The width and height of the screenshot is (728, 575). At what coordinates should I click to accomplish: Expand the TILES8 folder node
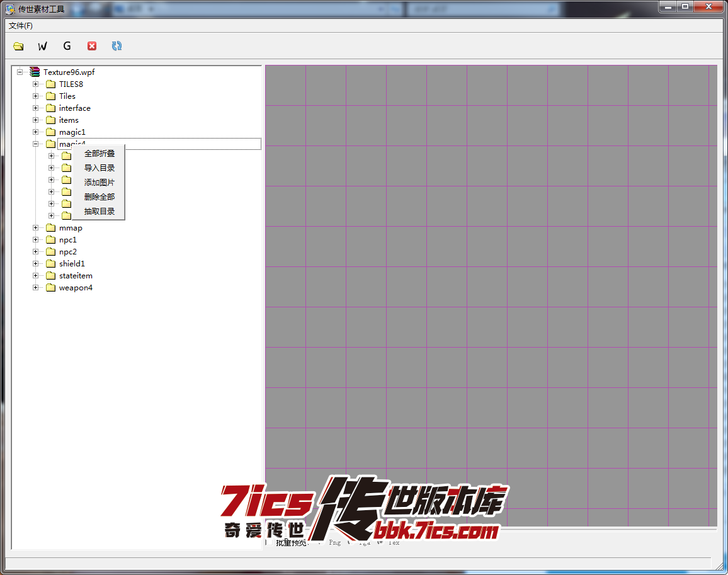(36, 84)
